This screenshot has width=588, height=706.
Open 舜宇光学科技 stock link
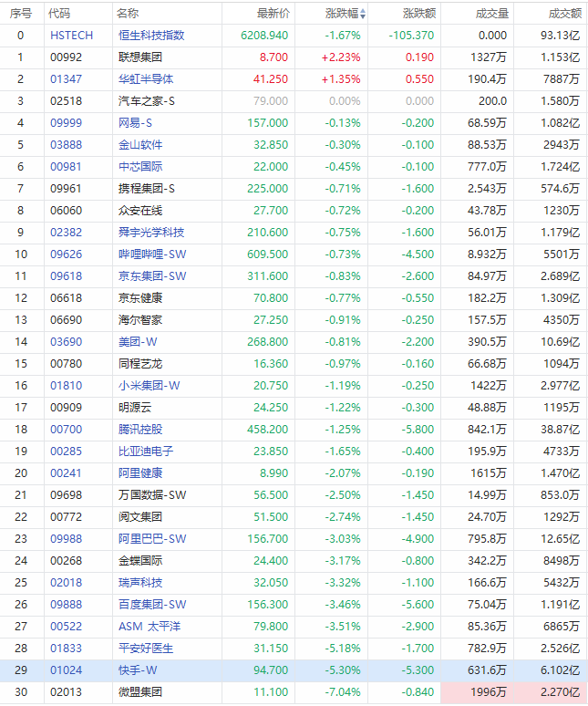click(x=151, y=233)
